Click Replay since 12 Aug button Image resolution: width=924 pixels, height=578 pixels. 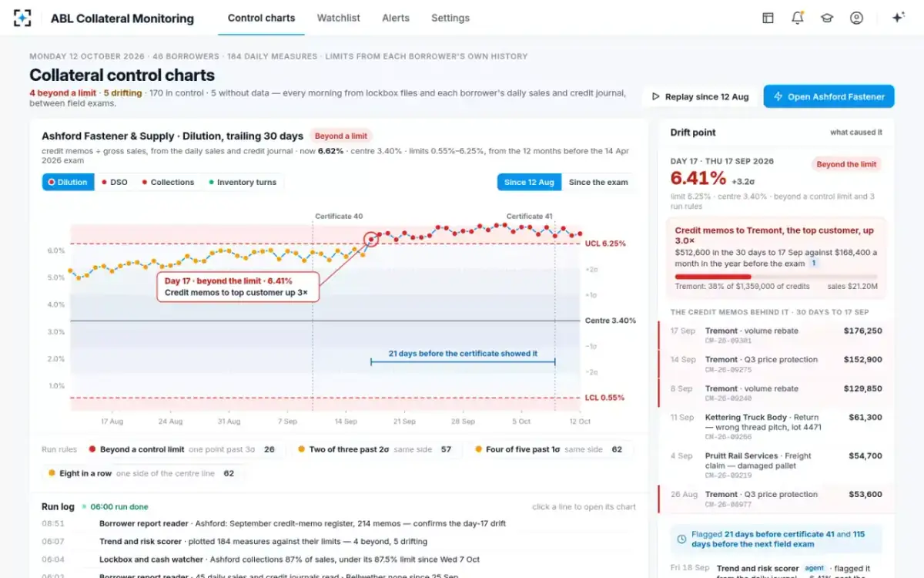(700, 96)
